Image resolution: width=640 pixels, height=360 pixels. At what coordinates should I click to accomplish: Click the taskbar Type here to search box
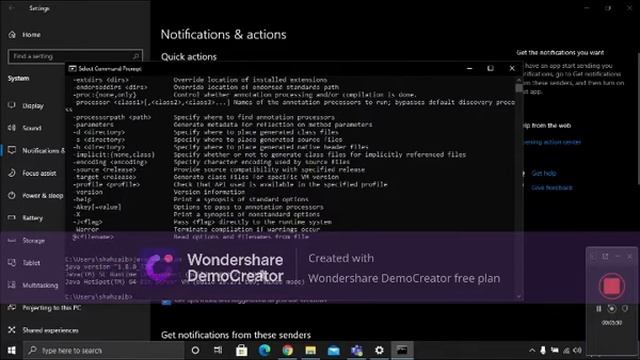[x=104, y=350]
